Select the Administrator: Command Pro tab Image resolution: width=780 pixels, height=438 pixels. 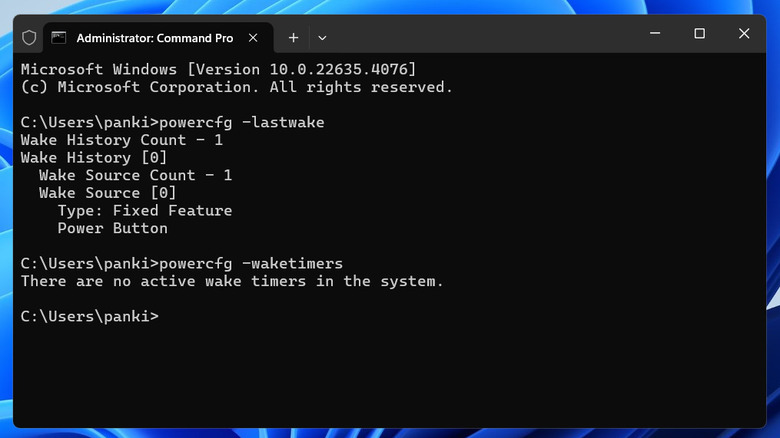[x=158, y=38]
